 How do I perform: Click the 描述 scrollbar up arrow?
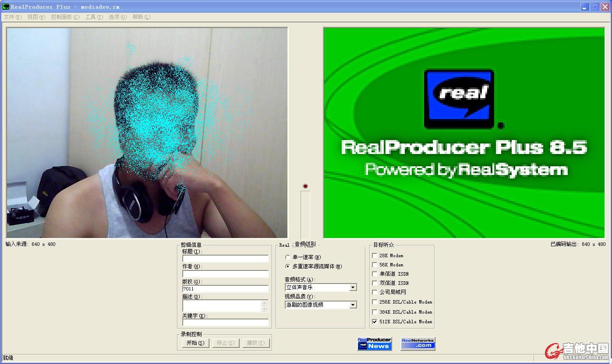(265, 303)
